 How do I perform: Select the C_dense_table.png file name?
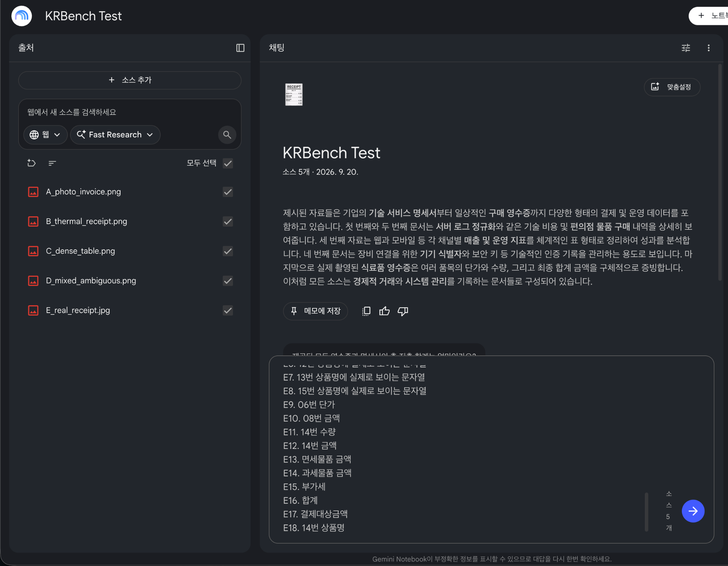click(81, 251)
